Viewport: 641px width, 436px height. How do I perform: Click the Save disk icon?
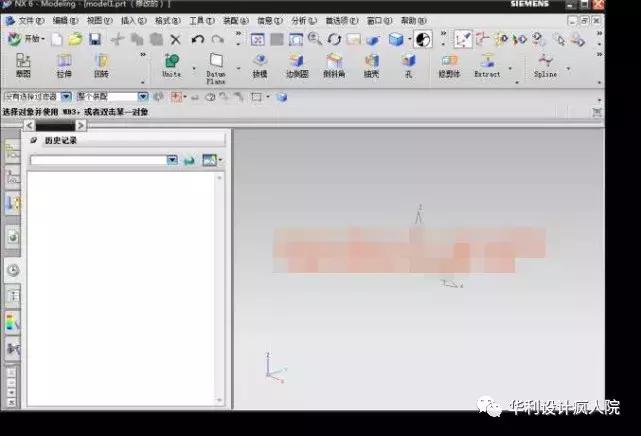click(94, 39)
